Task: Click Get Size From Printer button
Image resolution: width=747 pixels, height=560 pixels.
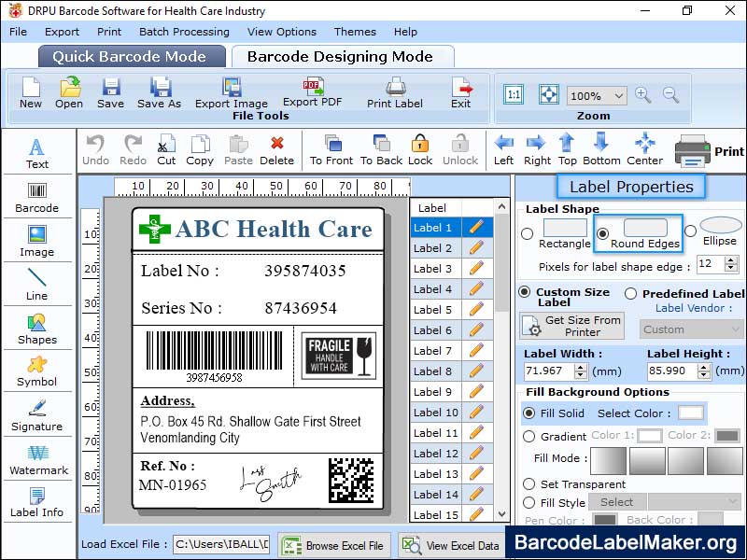Action: (571, 326)
